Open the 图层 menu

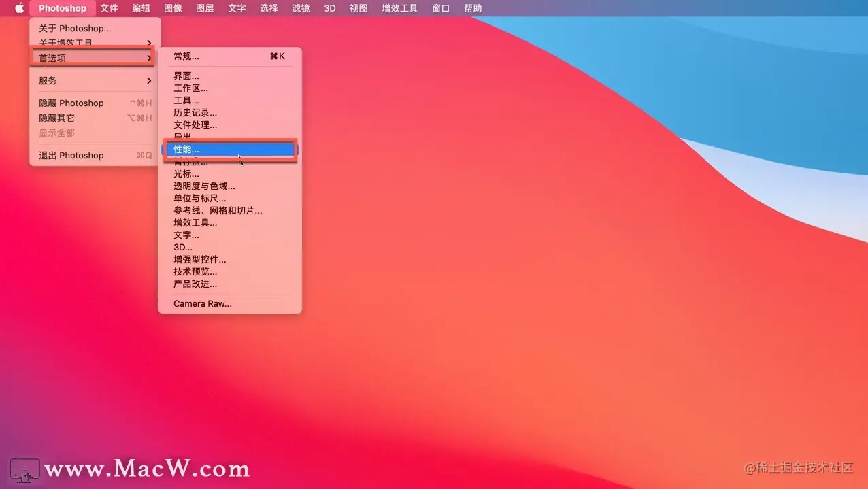click(205, 8)
